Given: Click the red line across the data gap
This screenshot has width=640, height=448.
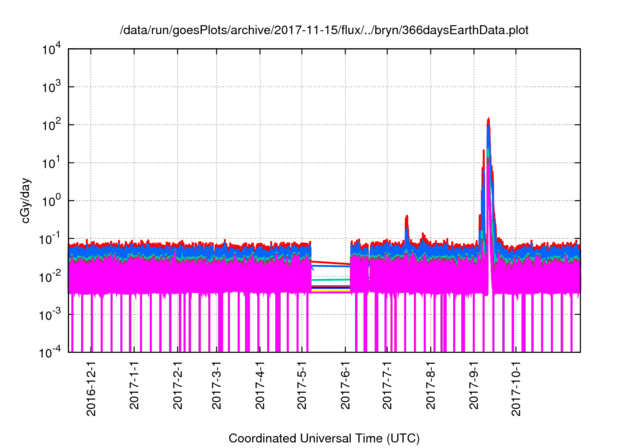Looking at the screenshot, I should [x=331, y=263].
